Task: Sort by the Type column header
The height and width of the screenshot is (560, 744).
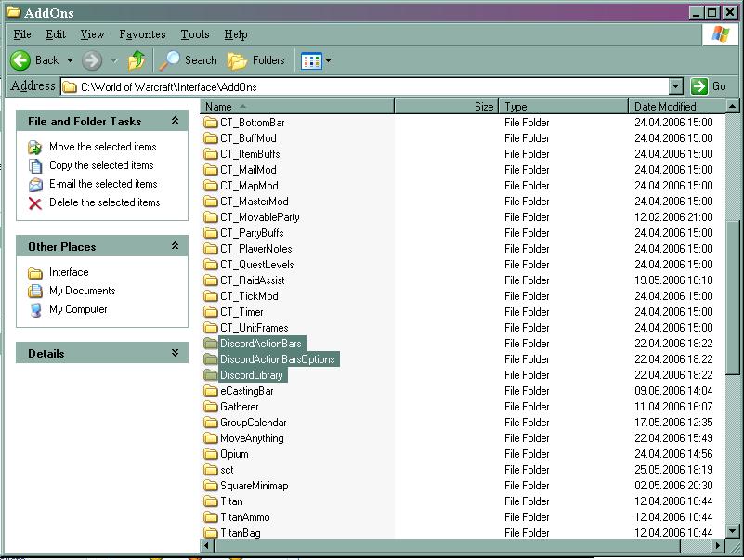Action: [x=564, y=106]
